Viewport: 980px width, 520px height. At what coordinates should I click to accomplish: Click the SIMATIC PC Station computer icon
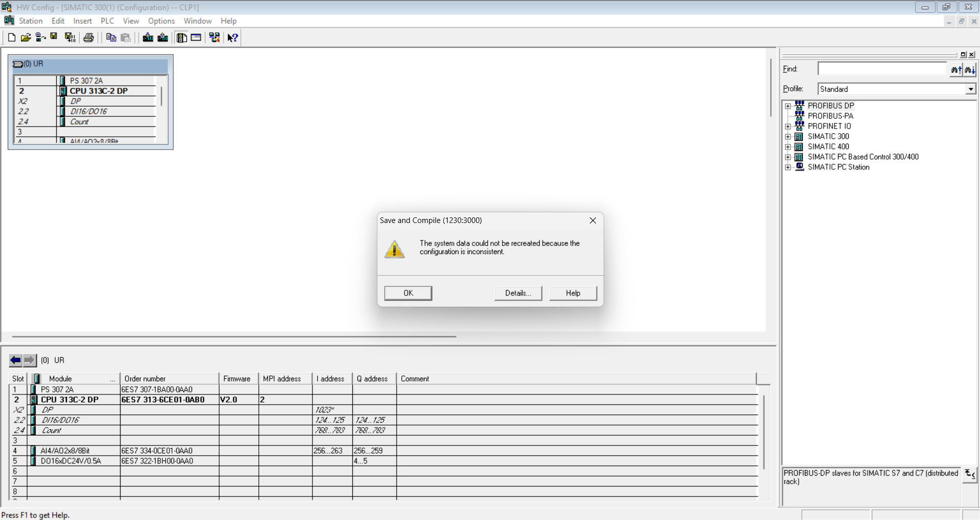800,167
